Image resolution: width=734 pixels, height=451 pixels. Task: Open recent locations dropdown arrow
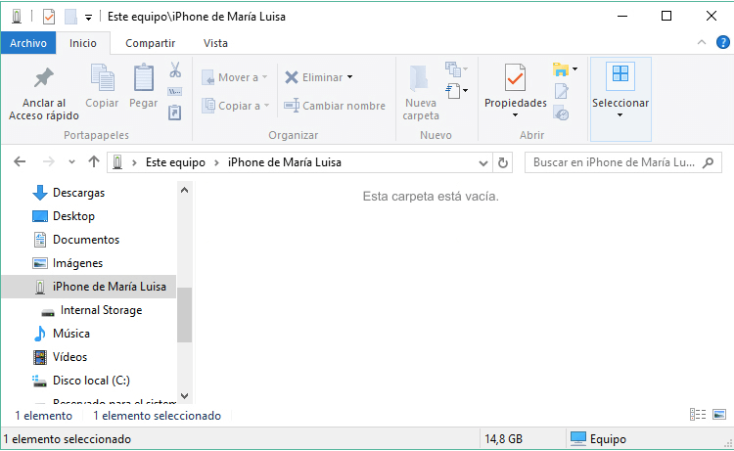[71, 162]
